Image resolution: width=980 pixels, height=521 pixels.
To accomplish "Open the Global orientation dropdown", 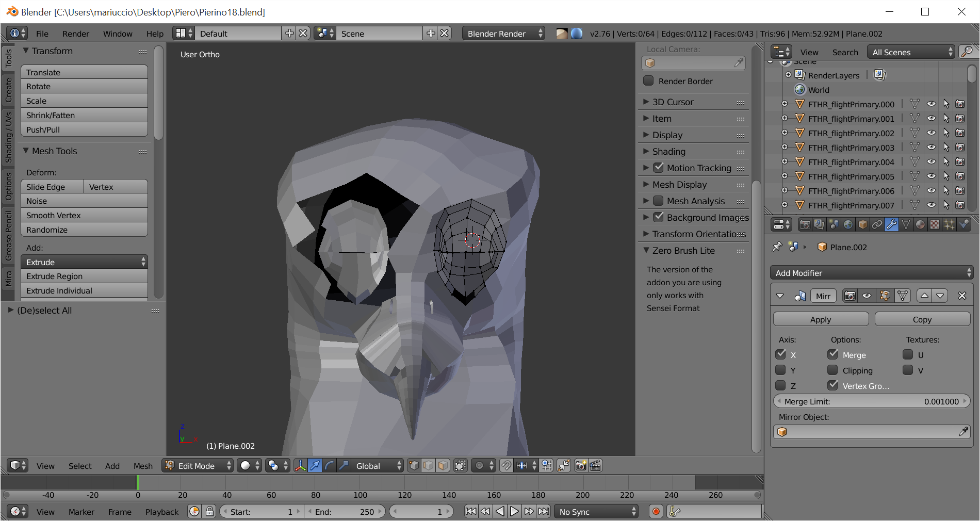I will 377,466.
